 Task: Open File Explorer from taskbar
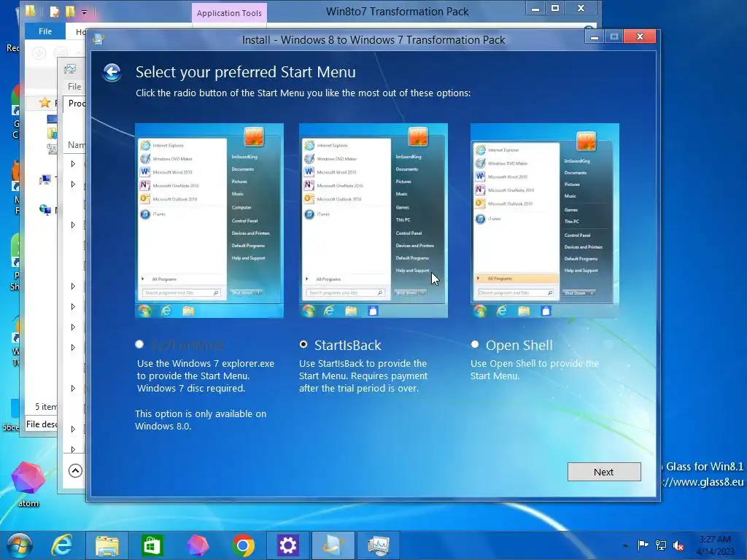(107, 545)
